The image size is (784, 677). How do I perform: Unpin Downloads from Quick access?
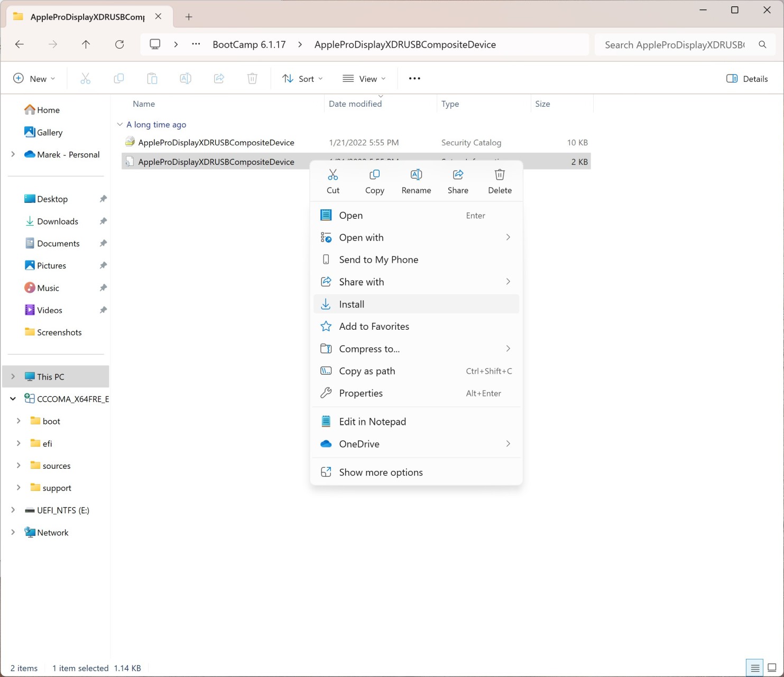point(103,221)
